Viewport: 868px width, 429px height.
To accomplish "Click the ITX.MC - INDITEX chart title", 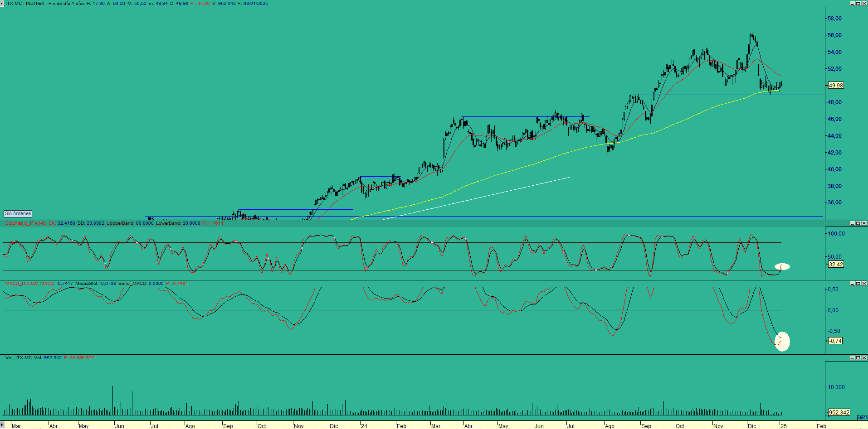I will 25,3.
